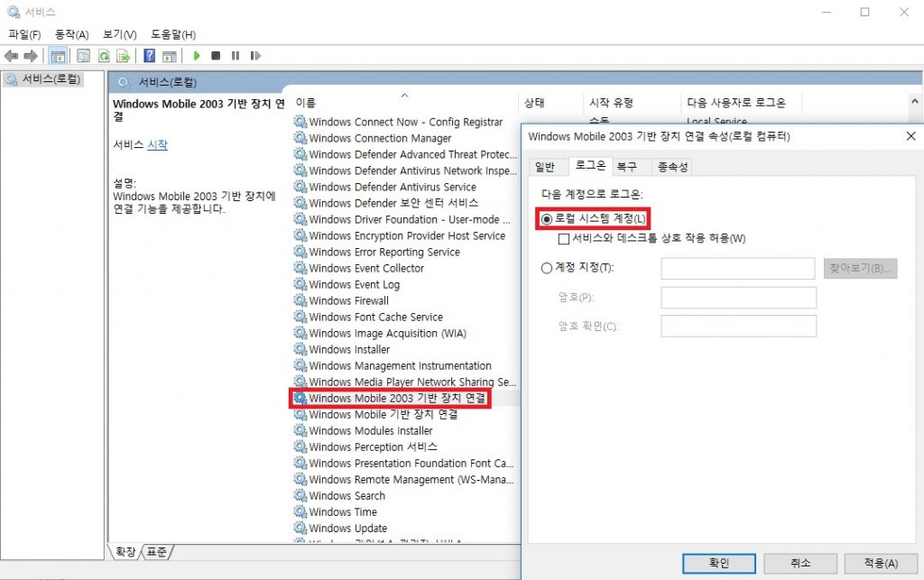Image resolution: width=924 pixels, height=580 pixels.
Task: Click the account name field beside 계정 지정(T)
Action: tap(738, 268)
